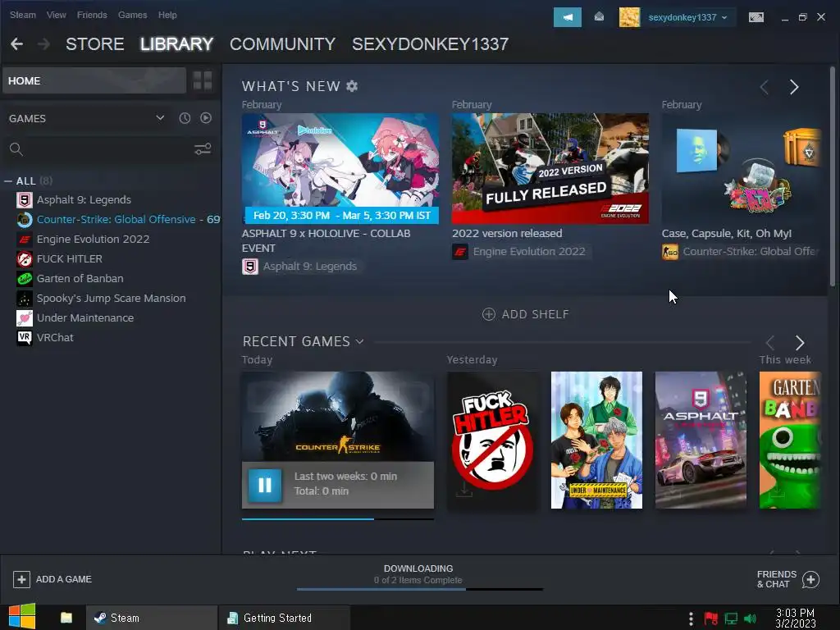The width and height of the screenshot is (840, 630).
Task: Open the Games menu
Action: click(132, 15)
